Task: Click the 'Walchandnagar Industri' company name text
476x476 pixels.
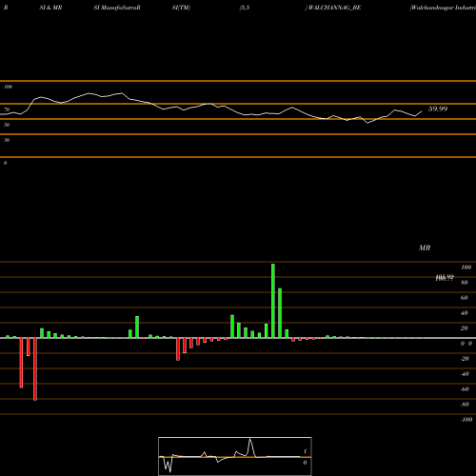Action: [x=444, y=8]
